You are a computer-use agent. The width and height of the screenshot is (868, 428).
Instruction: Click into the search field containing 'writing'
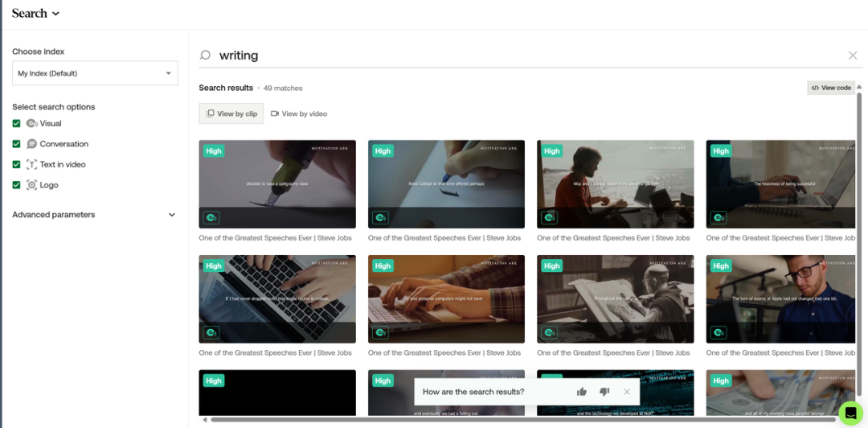coord(530,56)
